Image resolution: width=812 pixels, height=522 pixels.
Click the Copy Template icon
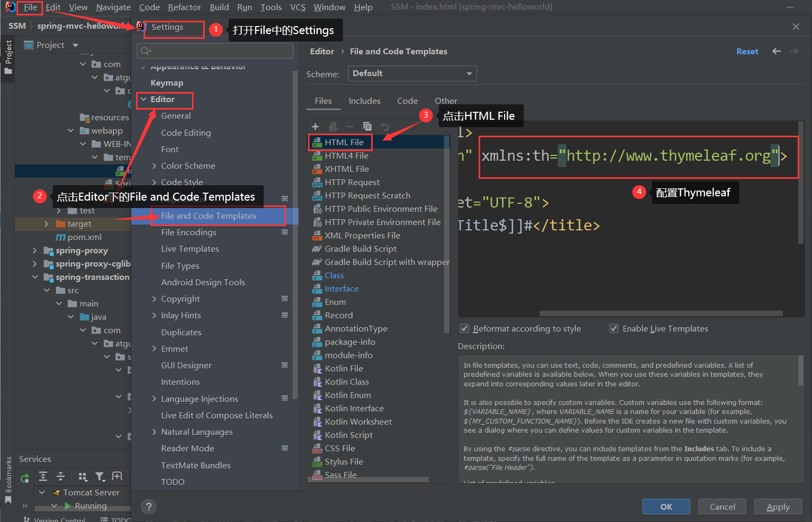(x=367, y=127)
